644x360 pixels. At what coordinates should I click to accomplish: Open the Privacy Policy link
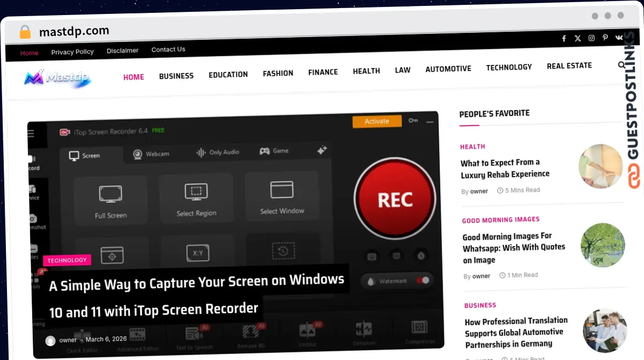click(x=72, y=52)
